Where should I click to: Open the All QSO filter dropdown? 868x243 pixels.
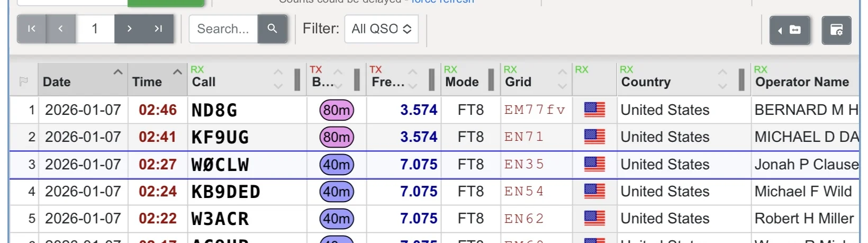tap(381, 29)
